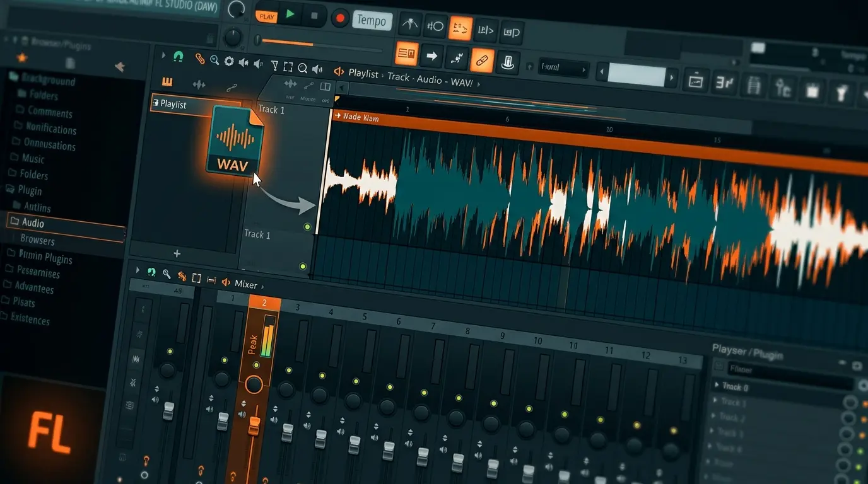Screen dimensions: 868x484
Task: Click the Tempo field
Action: (372, 20)
